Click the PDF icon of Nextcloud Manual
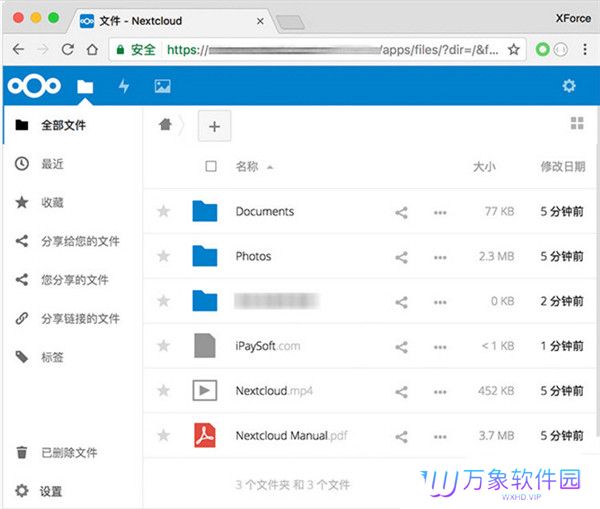 205,435
